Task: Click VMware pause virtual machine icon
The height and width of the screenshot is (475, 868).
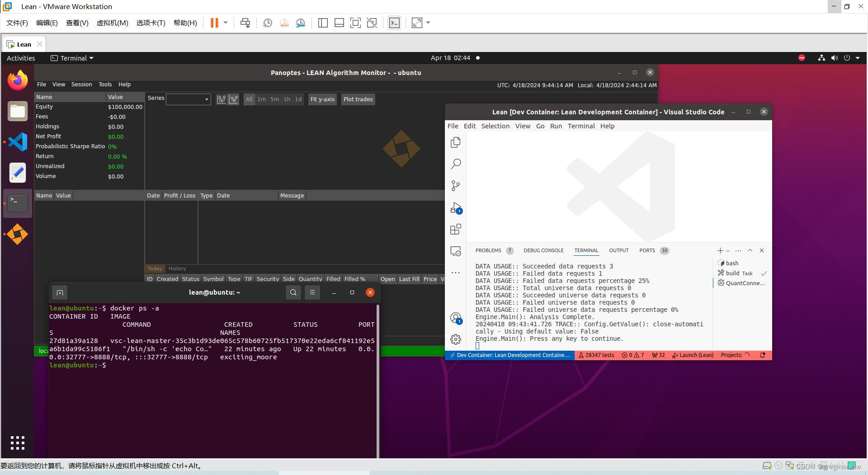Action: pos(214,23)
